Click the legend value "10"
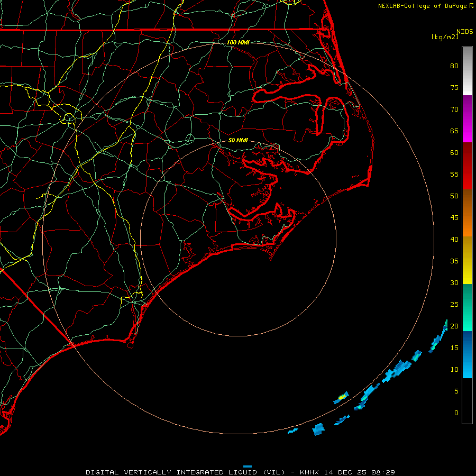The height and width of the screenshot is (476, 476). [454, 370]
